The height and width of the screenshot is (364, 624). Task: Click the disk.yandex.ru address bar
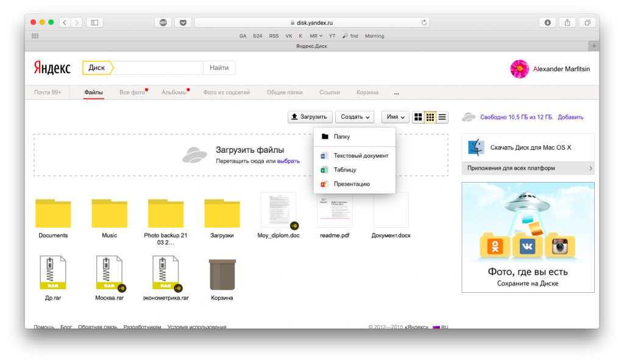tap(311, 23)
